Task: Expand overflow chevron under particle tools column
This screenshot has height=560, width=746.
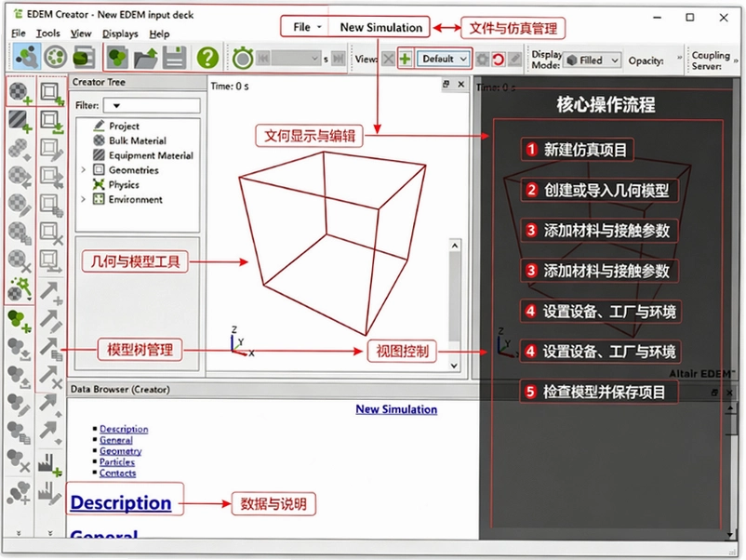Action: 19,533
